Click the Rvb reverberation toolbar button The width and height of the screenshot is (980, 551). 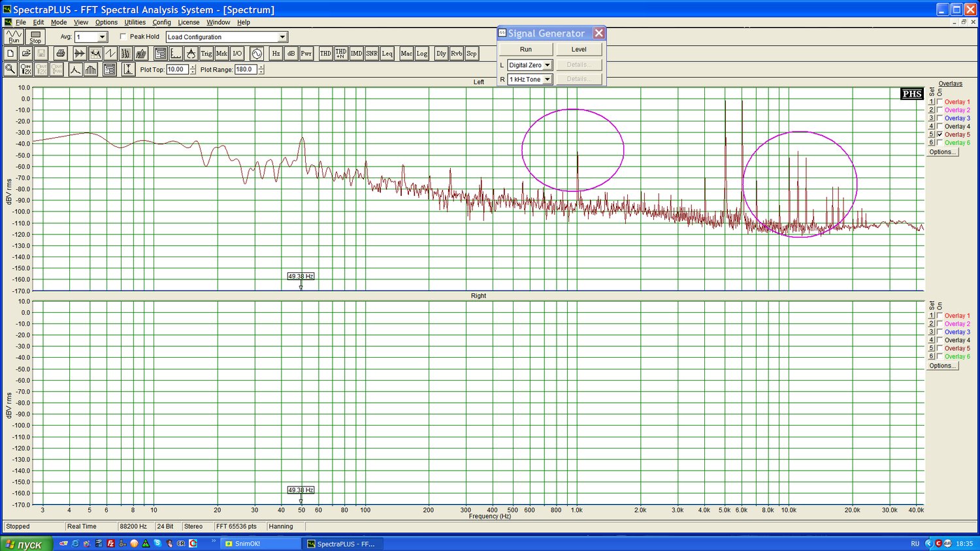(x=456, y=54)
